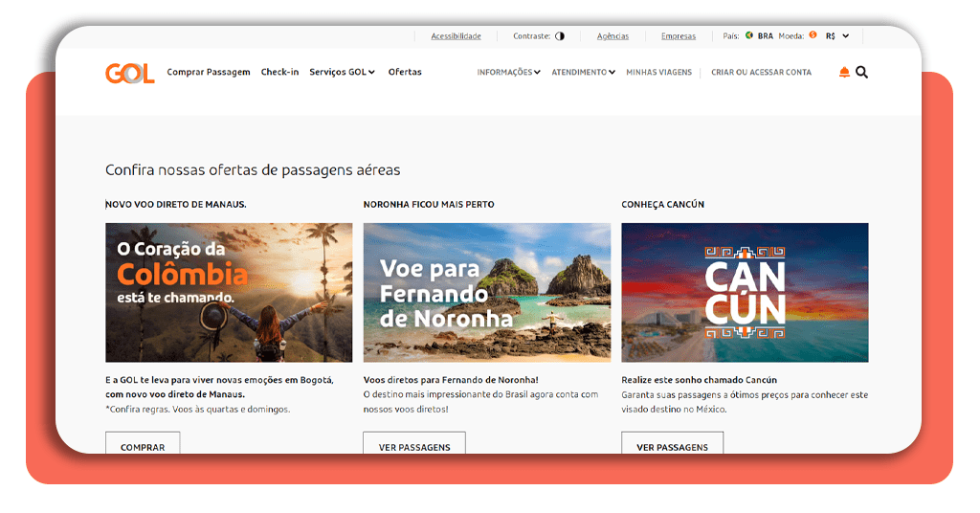Click the search magnifier icon
This screenshot has height=513, width=980.
(862, 73)
